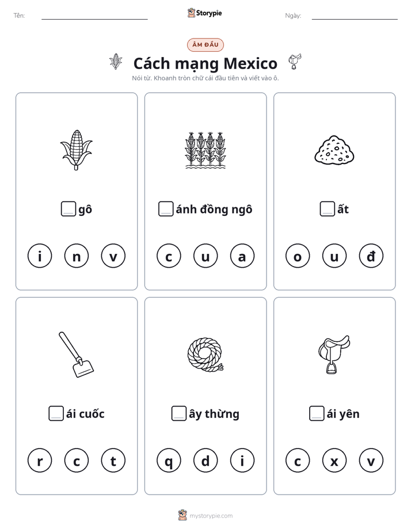
Task: Click the hoe picture above 'ái cuốc'
Action: (x=77, y=355)
